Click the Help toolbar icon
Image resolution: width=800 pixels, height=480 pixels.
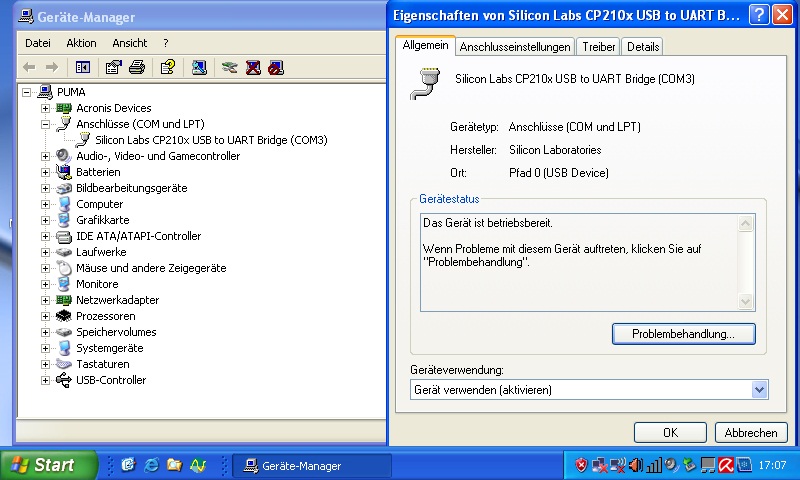168,67
